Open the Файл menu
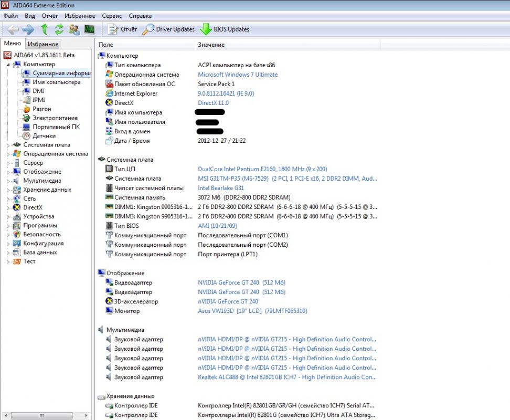This screenshot has height=420, width=510. pos(10,16)
